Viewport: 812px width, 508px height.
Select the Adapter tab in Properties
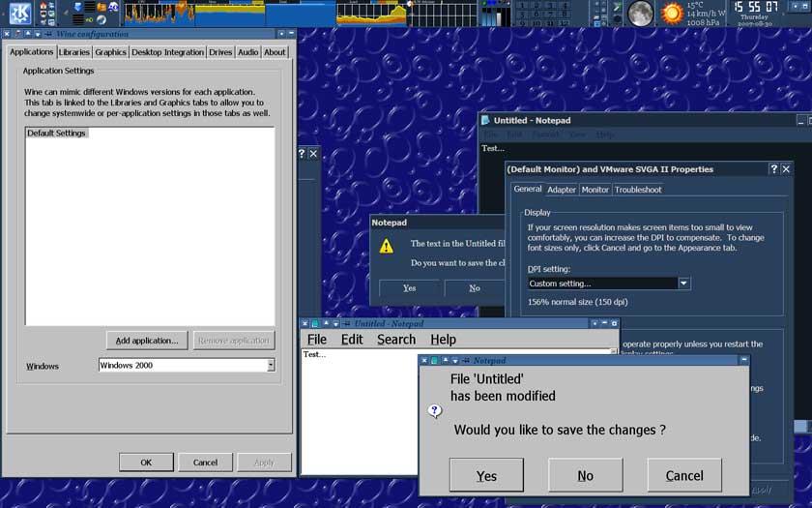(562, 190)
